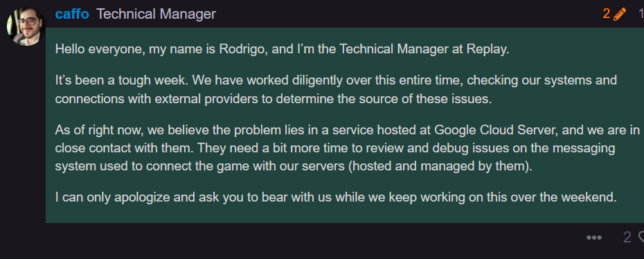The image size is (644, 259).
Task: Visit the caffo username profile link
Action: pyautogui.click(x=72, y=14)
